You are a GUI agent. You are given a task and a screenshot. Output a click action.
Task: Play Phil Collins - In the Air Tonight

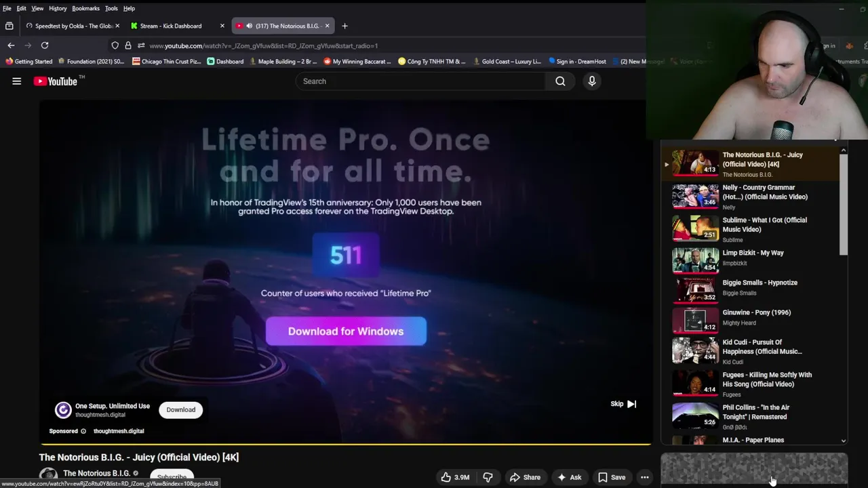[751, 416]
